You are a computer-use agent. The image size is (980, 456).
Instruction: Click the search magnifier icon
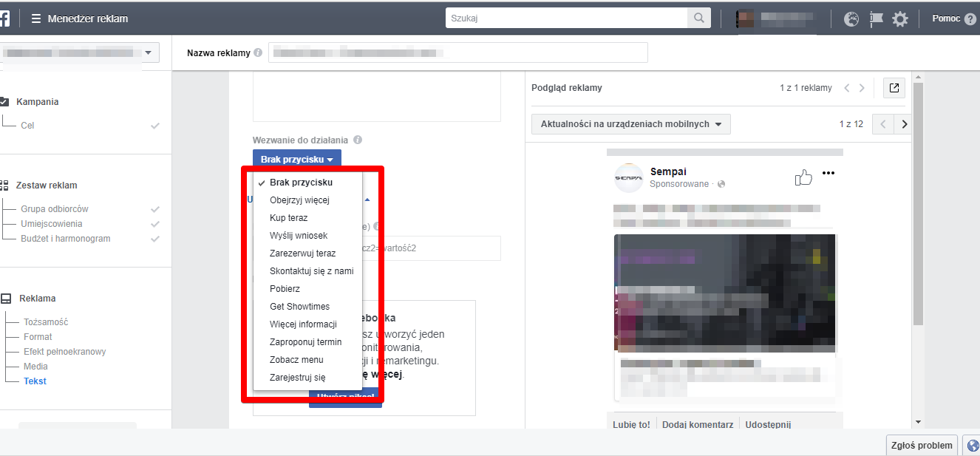tap(698, 18)
